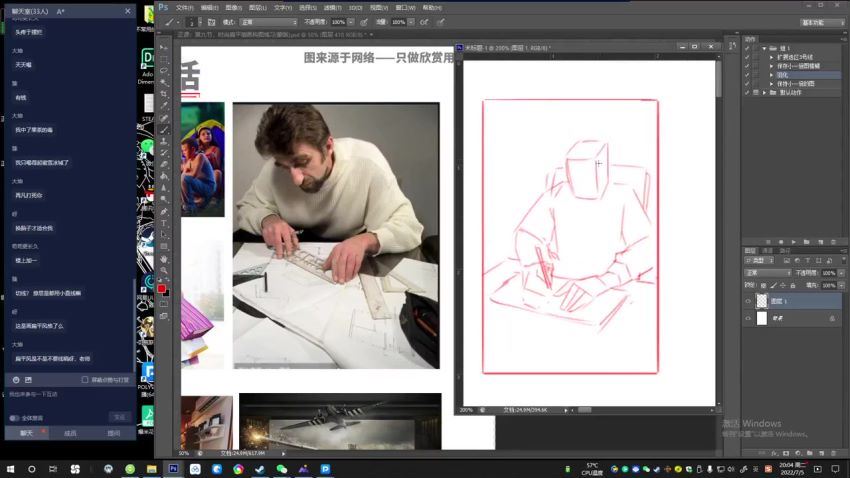This screenshot has height=478, width=850.
Task: Open the flow dropdown arrow in options bar
Action: 411,22
